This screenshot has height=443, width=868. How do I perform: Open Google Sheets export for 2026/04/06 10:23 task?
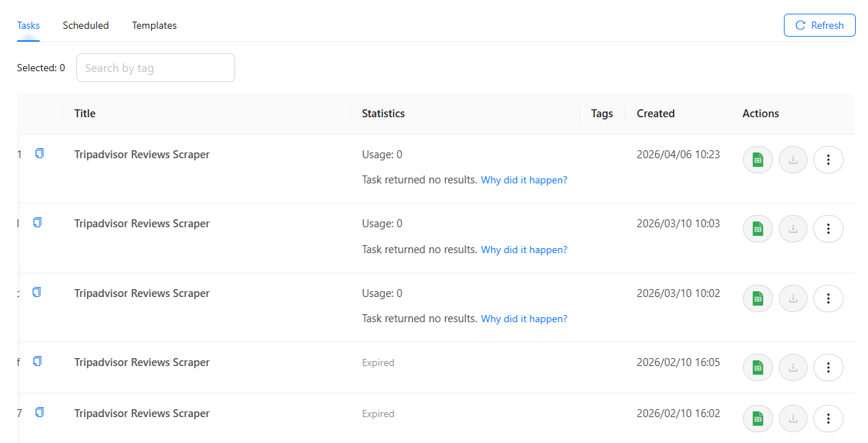[757, 160]
